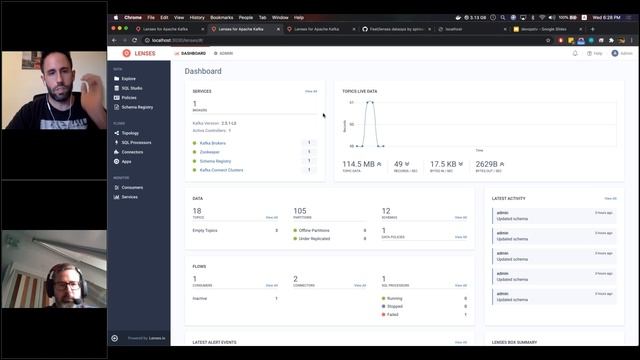Reload the page with the refresh icon

[x=134, y=40]
